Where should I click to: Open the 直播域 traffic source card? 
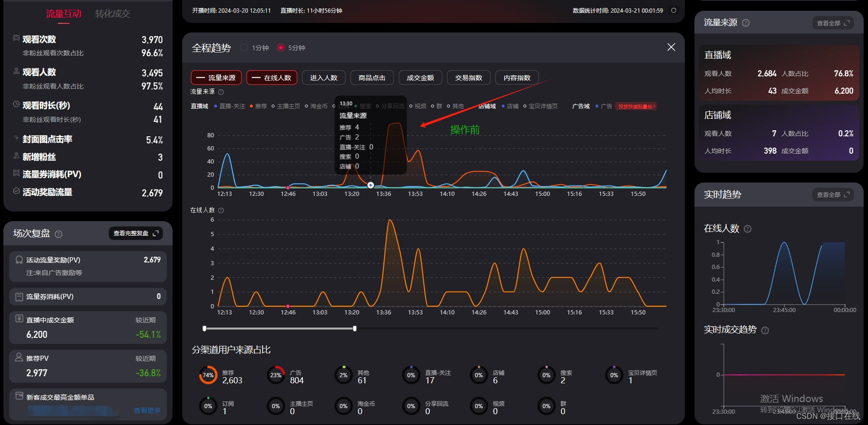click(779, 73)
